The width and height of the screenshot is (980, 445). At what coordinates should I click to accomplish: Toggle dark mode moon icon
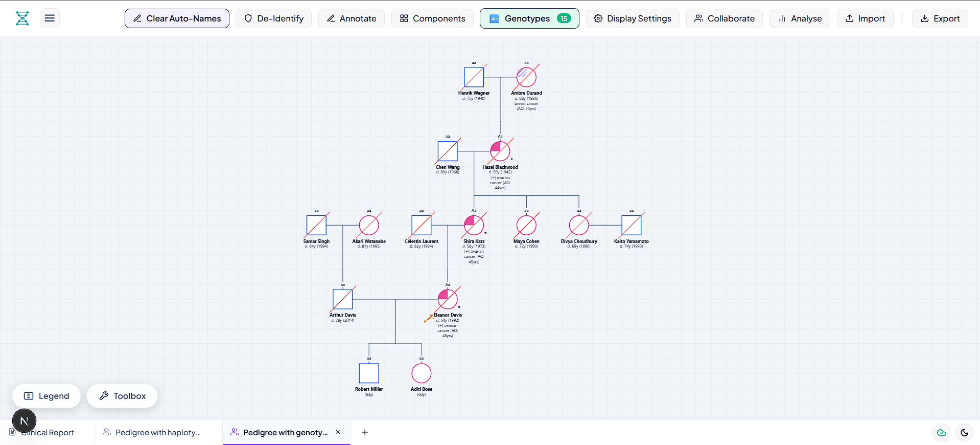tap(964, 433)
